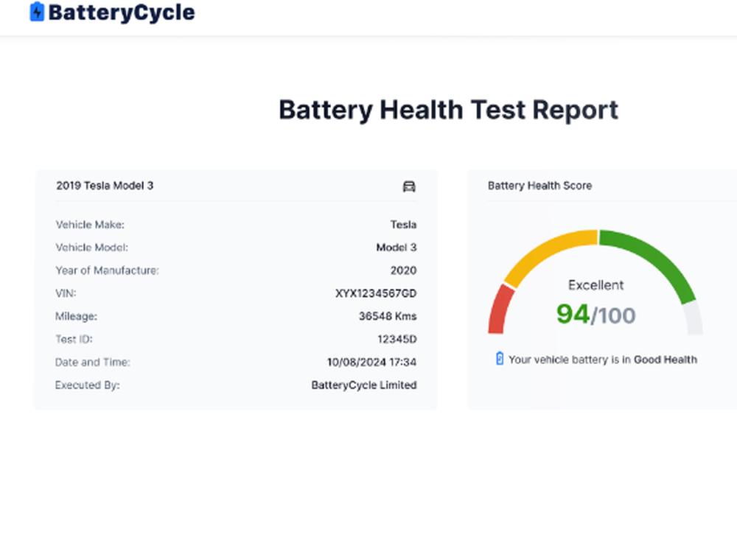Select the mileage value 36548 Kms
Viewport: 737px width, 560px height.
pos(388,316)
